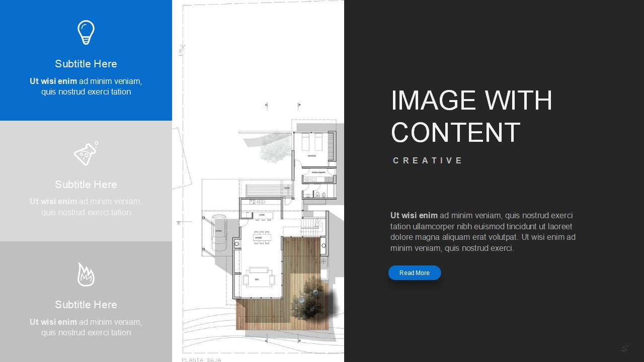Screen dimensions: 644x362
Task: Click the flame icon
Action: [x=86, y=274]
